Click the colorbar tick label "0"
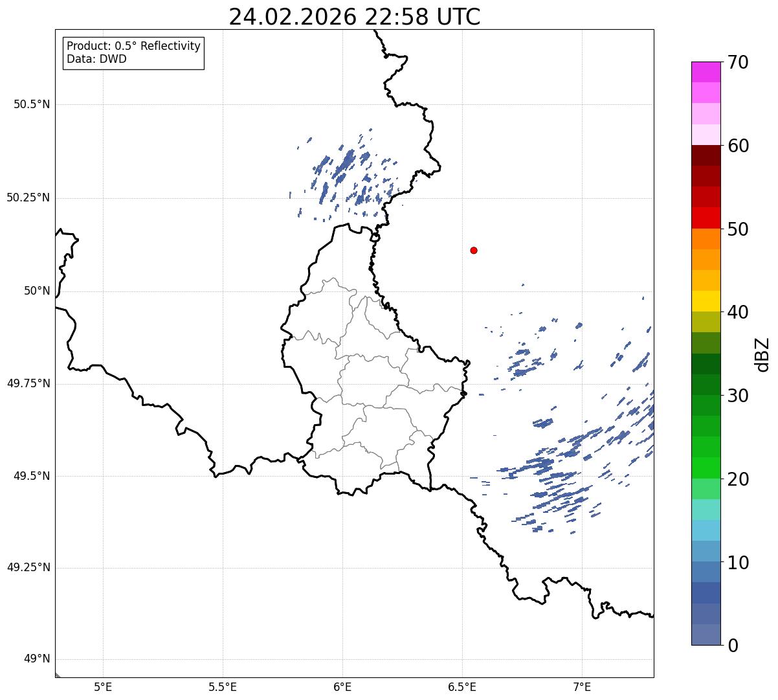The height and width of the screenshot is (700, 778). click(733, 646)
